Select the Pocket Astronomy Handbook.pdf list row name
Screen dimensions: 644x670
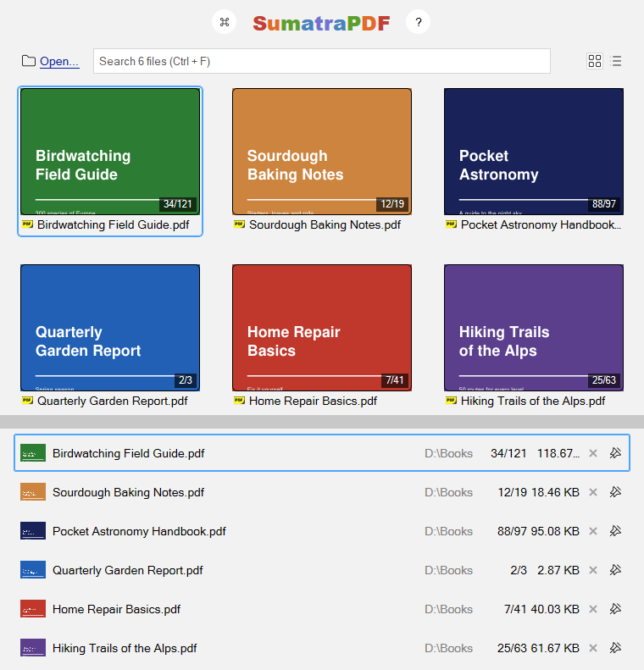click(x=139, y=531)
